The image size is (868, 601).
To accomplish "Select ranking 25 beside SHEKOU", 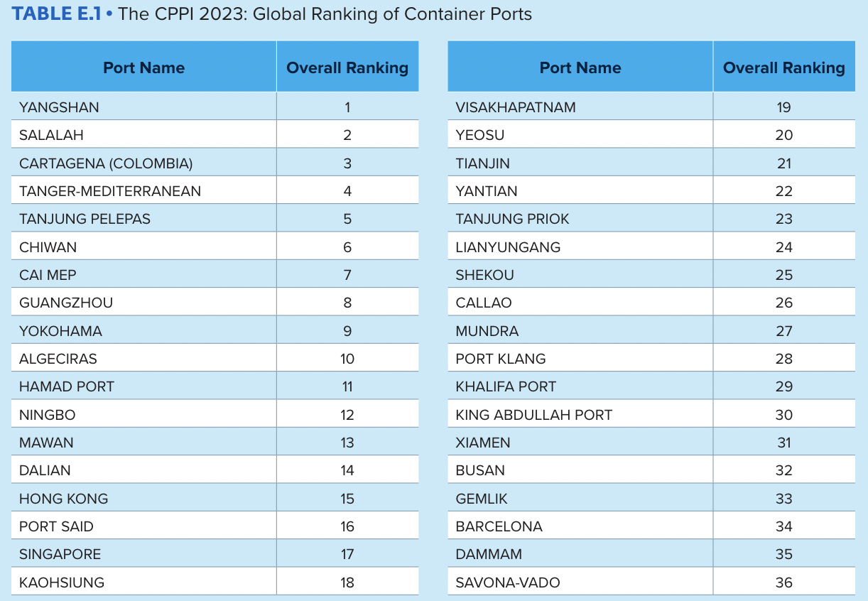I will (x=784, y=275).
